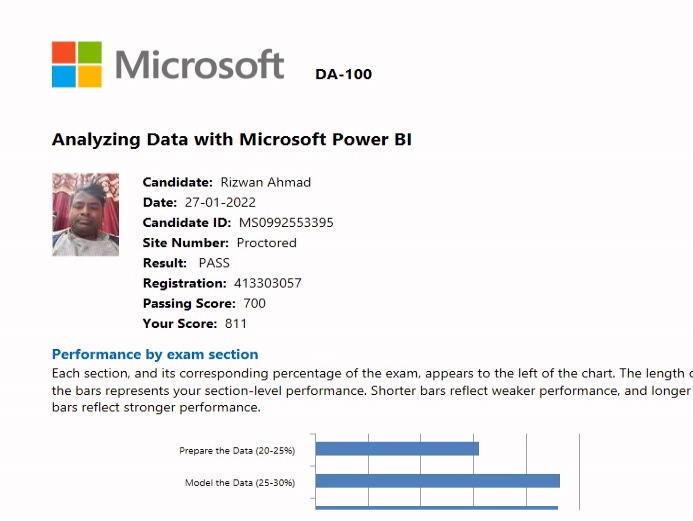The width and height of the screenshot is (693, 521).
Task: Click the Performance by exam section heading
Action: coord(155,354)
